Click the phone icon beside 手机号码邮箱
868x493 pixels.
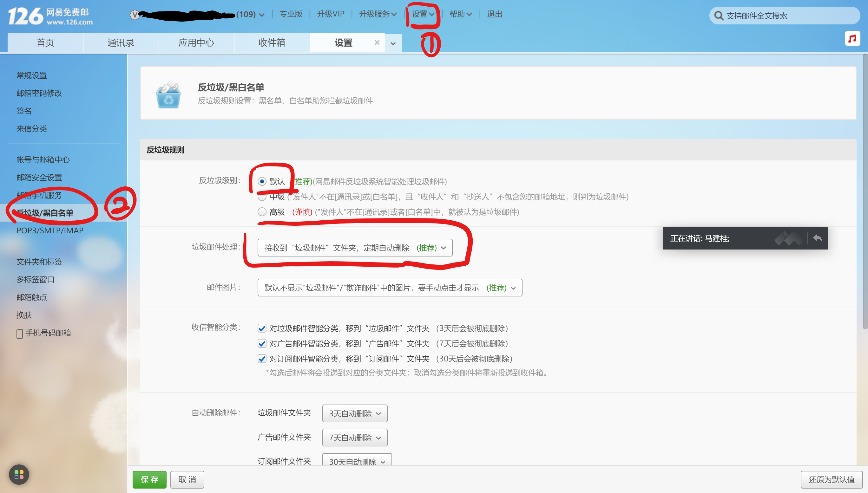pos(19,334)
